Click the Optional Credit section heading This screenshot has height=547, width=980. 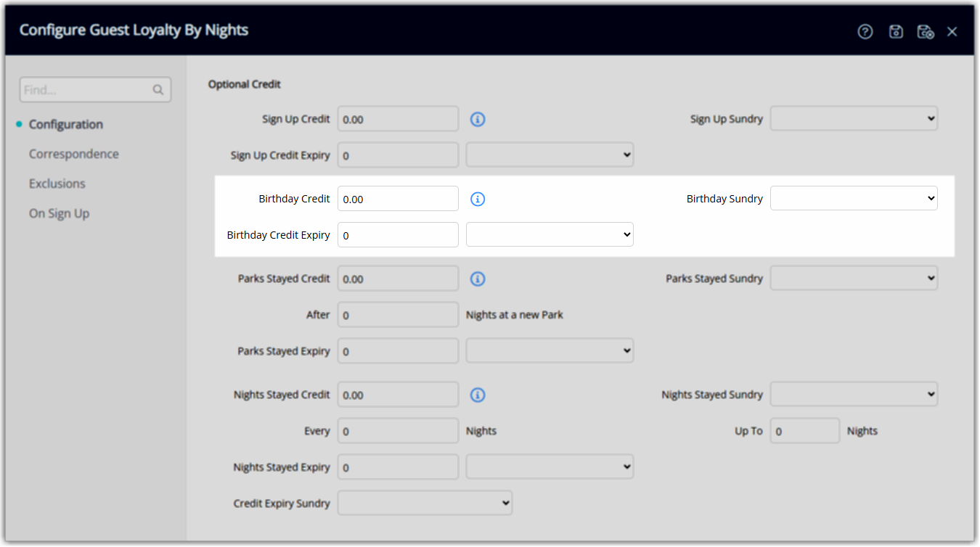tap(245, 84)
